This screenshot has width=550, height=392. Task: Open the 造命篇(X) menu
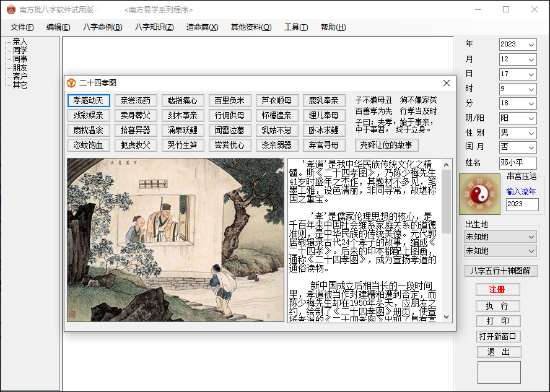202,27
